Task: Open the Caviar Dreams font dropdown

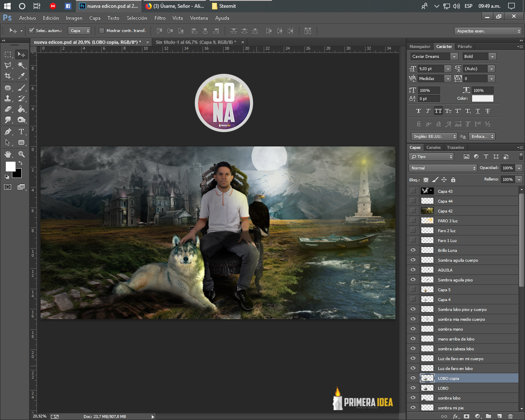Action: [434, 57]
